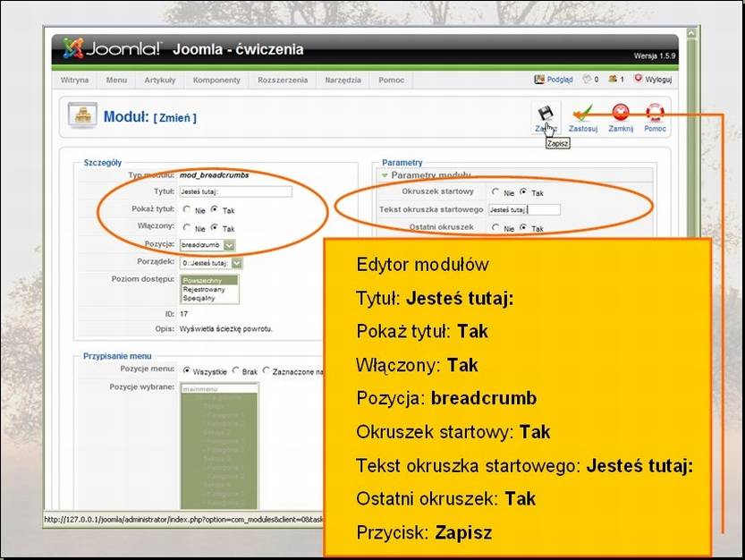The height and width of the screenshot is (560, 745).
Task: Open the Rozszerzenia menu
Action: tap(283, 80)
